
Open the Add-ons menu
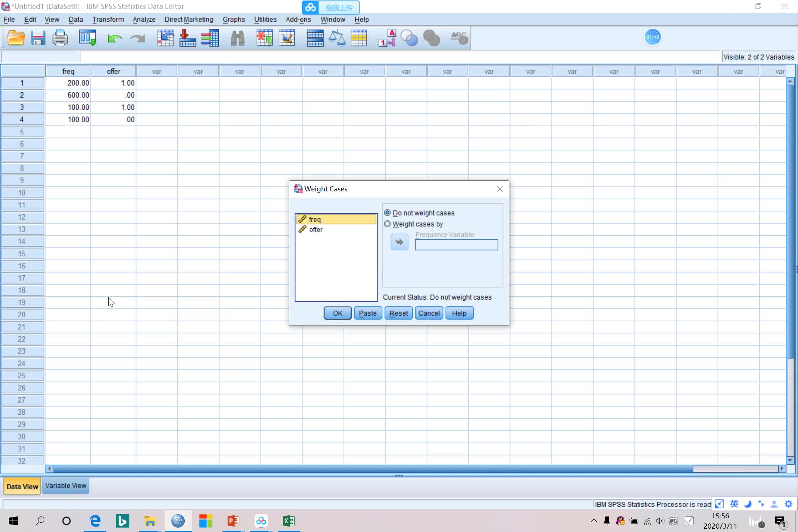click(298, 20)
